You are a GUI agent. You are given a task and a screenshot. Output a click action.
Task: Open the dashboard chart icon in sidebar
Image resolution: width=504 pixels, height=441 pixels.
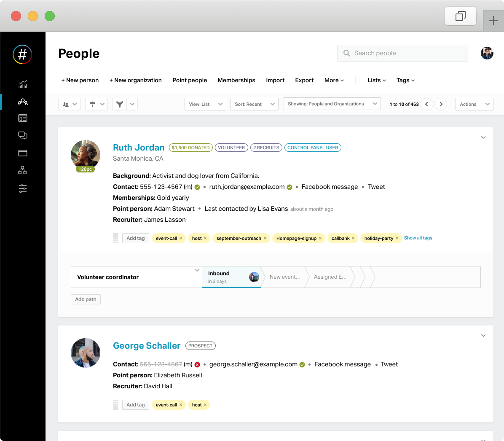pyautogui.click(x=23, y=84)
